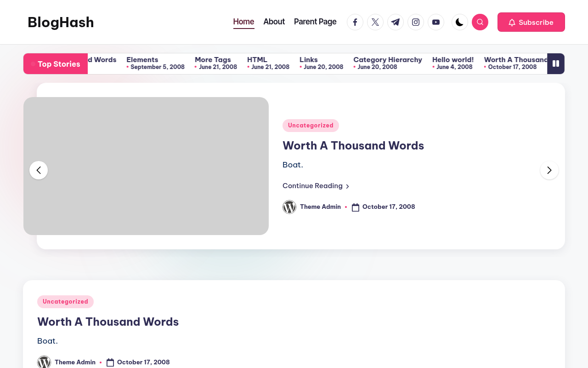Click the Uncategorized tag in the slider
Viewport: 588px width, 368px height.
point(311,126)
